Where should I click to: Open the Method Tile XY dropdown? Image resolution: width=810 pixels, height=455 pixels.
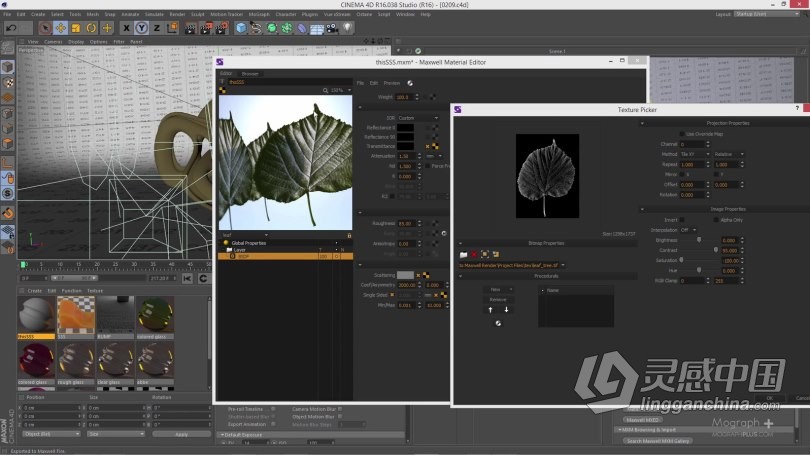[x=695, y=154]
